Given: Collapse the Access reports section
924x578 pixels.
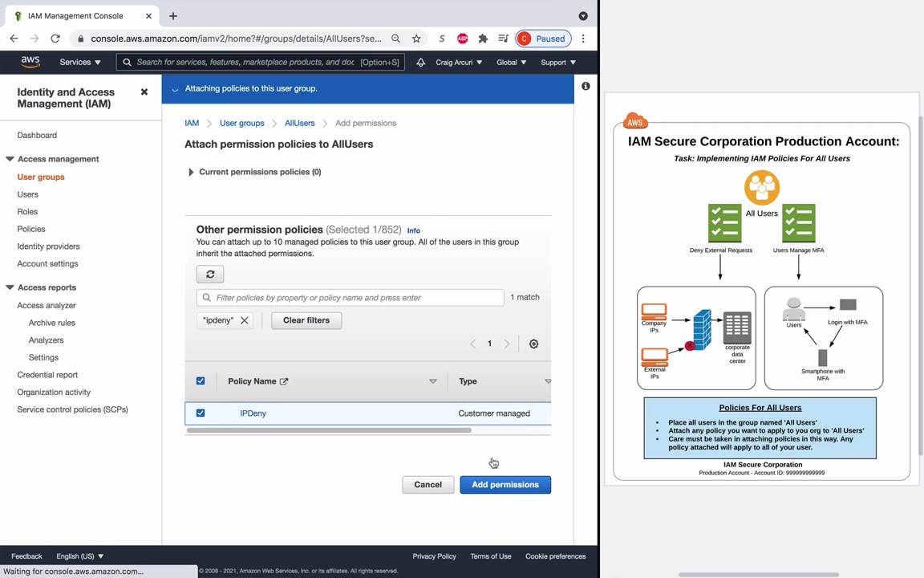Looking at the screenshot, I should coord(10,287).
